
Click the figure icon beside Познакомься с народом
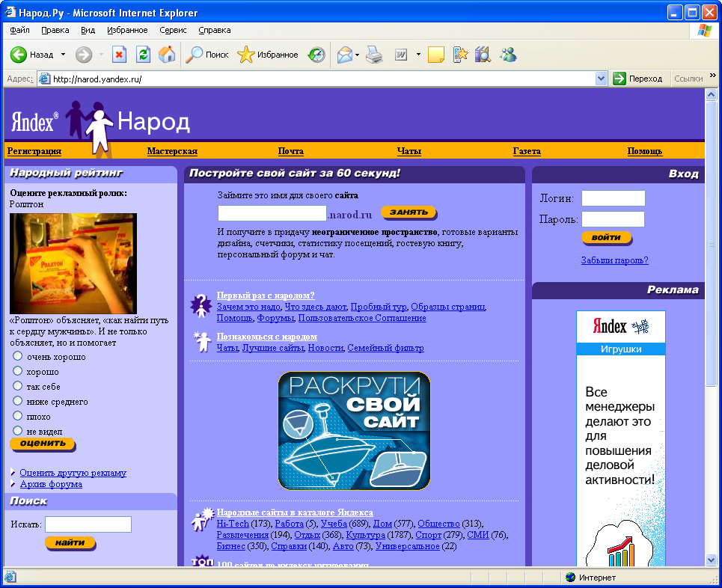[x=202, y=342]
